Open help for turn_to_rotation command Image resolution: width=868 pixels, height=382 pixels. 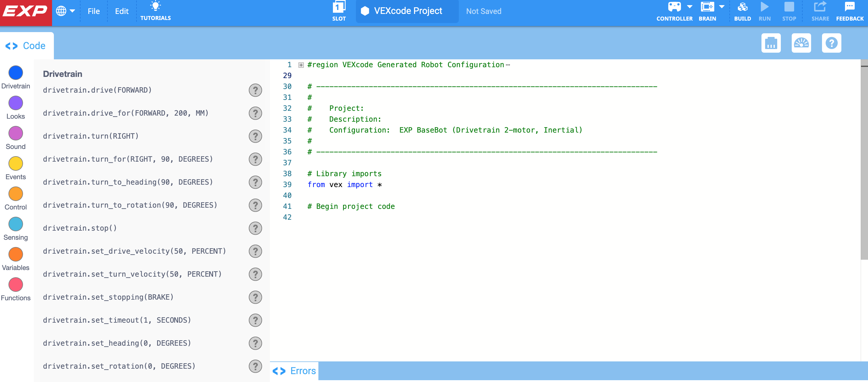tap(255, 205)
